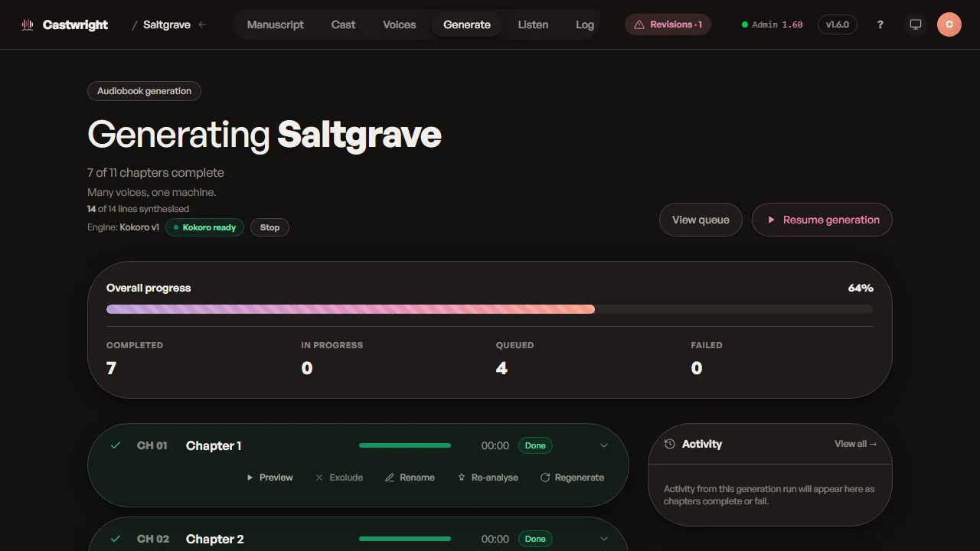The image size is (980, 551).
Task: Click the Activity history clock icon
Action: 670,444
